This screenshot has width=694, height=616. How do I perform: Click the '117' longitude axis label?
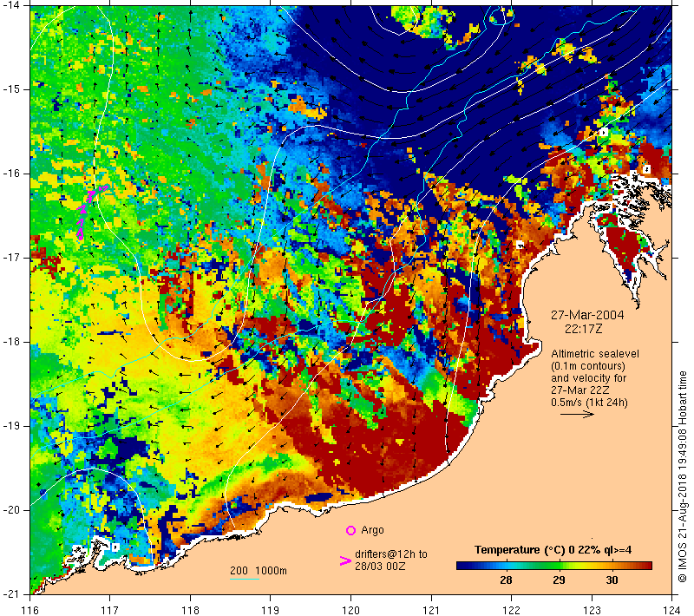coord(110,610)
